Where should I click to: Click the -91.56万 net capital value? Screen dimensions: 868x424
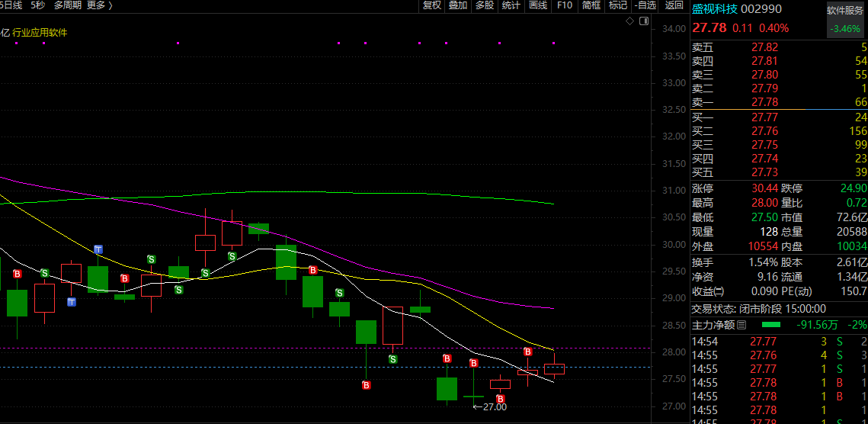pos(818,325)
